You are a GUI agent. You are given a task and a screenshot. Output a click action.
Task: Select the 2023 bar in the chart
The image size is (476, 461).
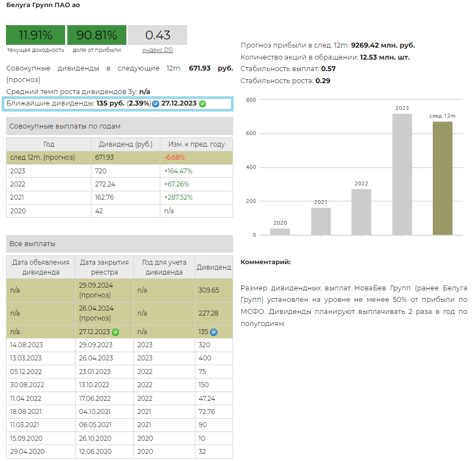tap(402, 174)
